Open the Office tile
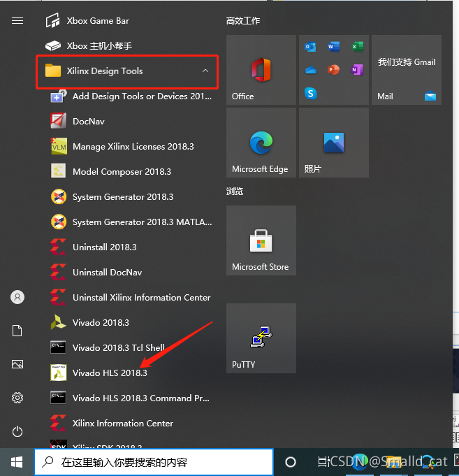459x476 pixels. [x=261, y=70]
